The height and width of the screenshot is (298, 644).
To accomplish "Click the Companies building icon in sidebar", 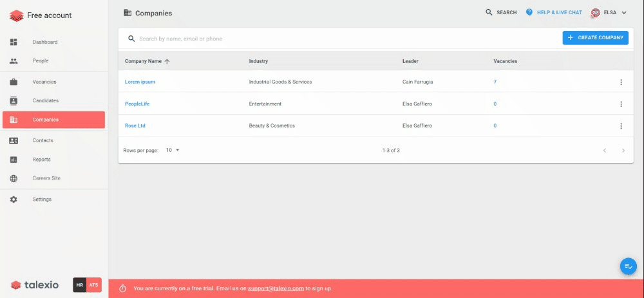I will [x=14, y=120].
